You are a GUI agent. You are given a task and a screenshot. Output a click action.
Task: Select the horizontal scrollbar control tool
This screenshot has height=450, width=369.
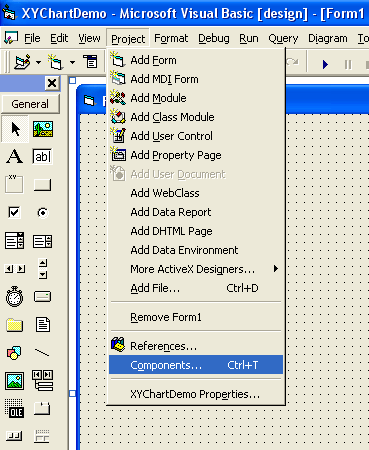[x=15, y=269]
